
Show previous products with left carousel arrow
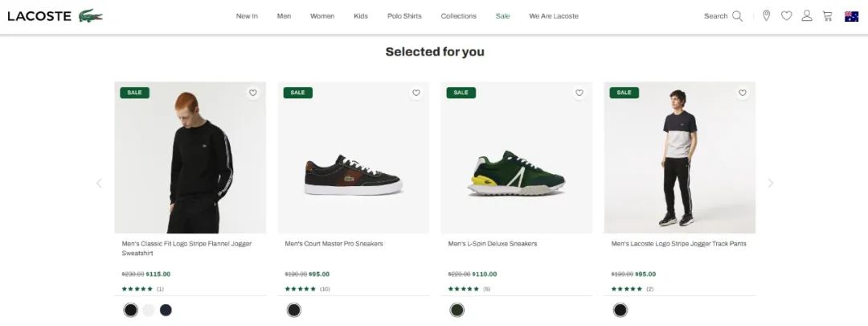(99, 183)
